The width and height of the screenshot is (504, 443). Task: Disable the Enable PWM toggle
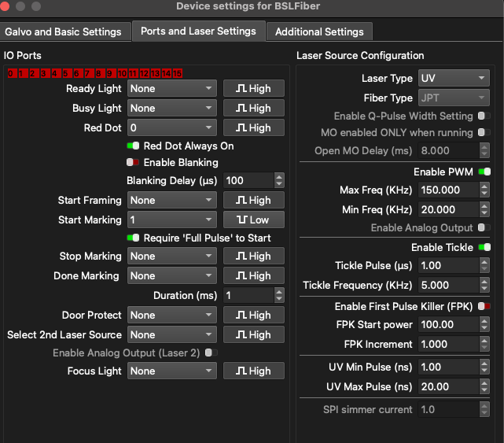(x=484, y=172)
